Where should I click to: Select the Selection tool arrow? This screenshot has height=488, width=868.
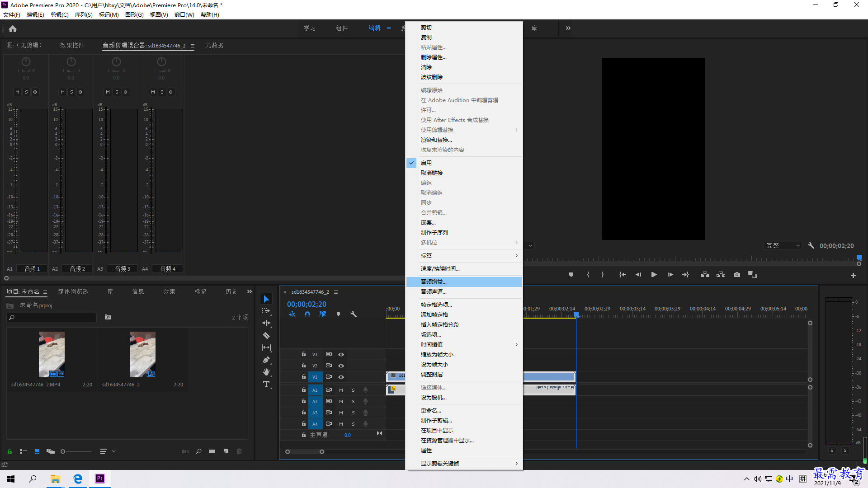(266, 299)
